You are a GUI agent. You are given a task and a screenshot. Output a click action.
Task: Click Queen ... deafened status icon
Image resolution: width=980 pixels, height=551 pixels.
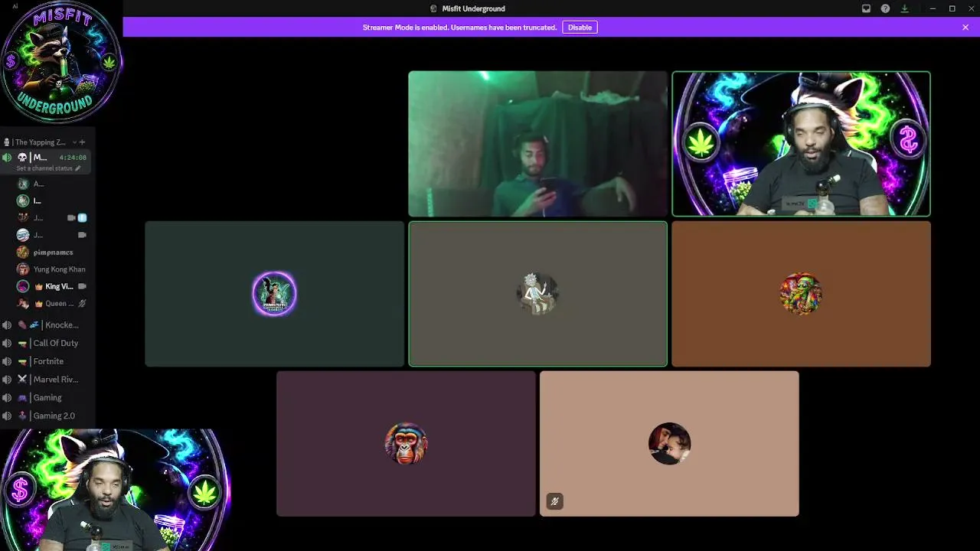pyautogui.click(x=82, y=304)
